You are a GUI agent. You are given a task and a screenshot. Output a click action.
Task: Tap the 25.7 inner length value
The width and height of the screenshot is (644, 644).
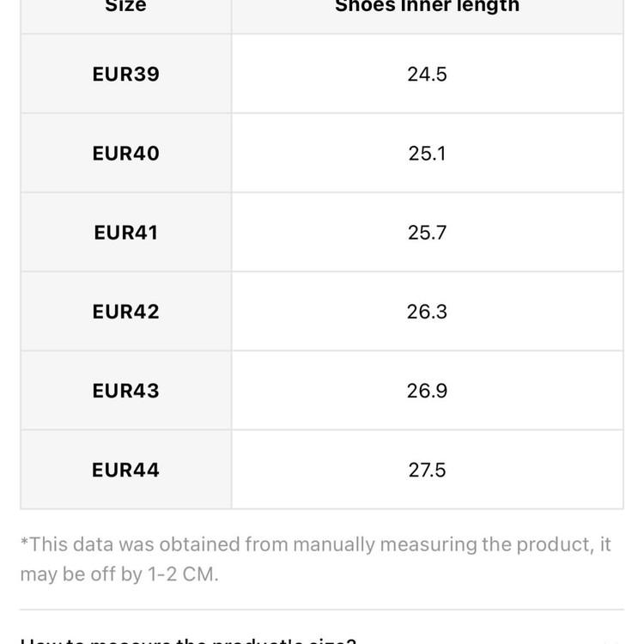tap(427, 233)
